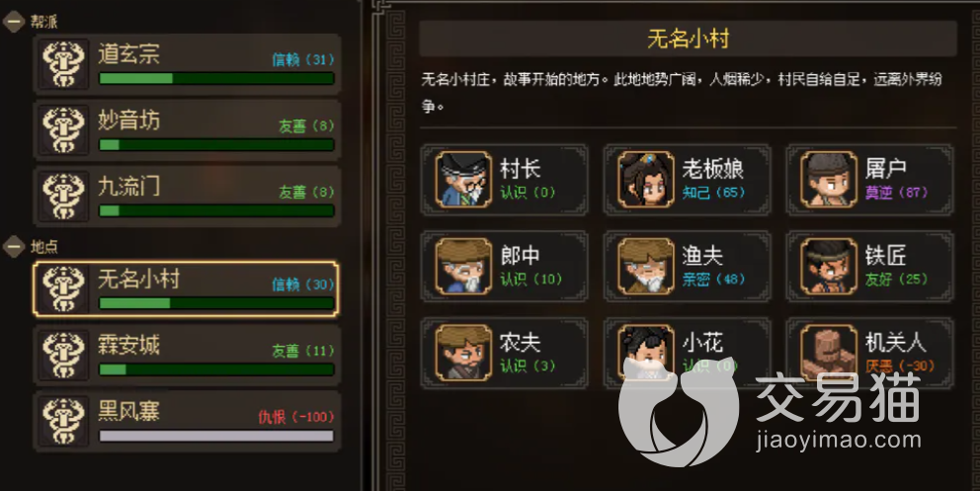This screenshot has height=491, width=980.
Task: Click the 黑风寨 hostile reputation bar
Action: click(216, 436)
